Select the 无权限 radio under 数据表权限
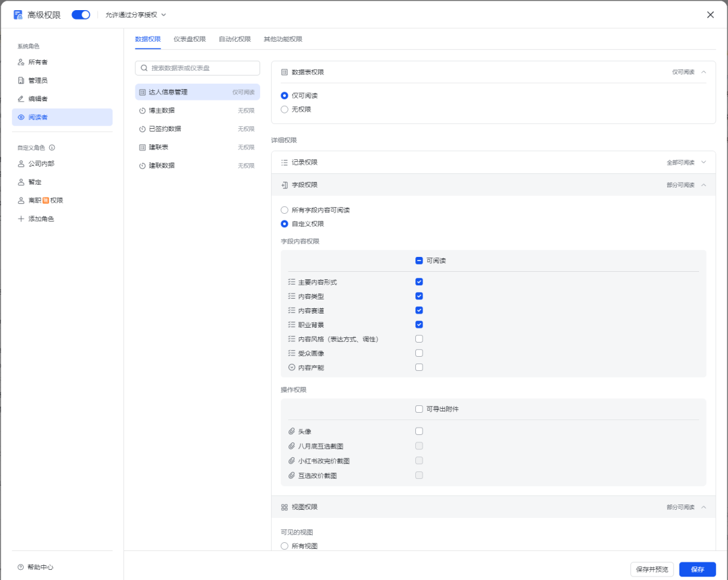The image size is (728, 580). 284,109
